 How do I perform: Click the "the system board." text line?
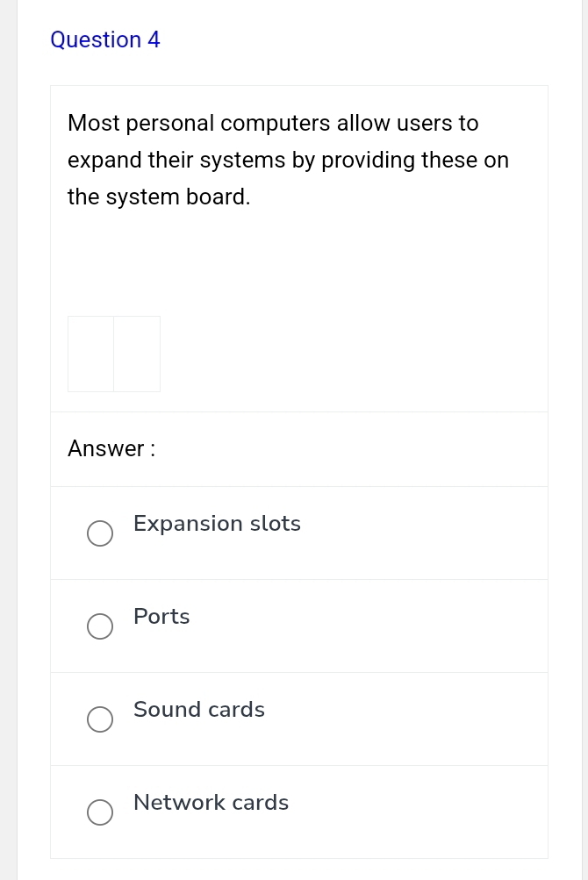coord(159,197)
